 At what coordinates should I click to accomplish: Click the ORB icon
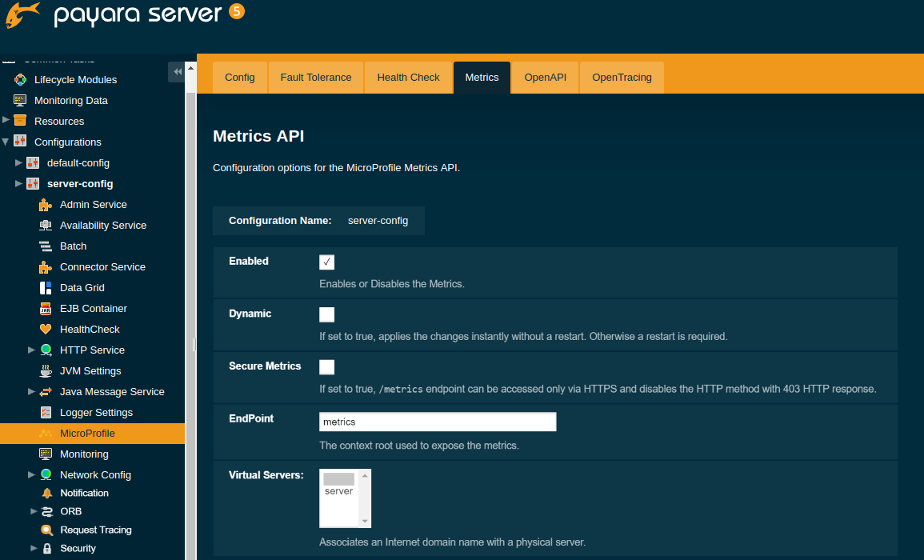47,511
